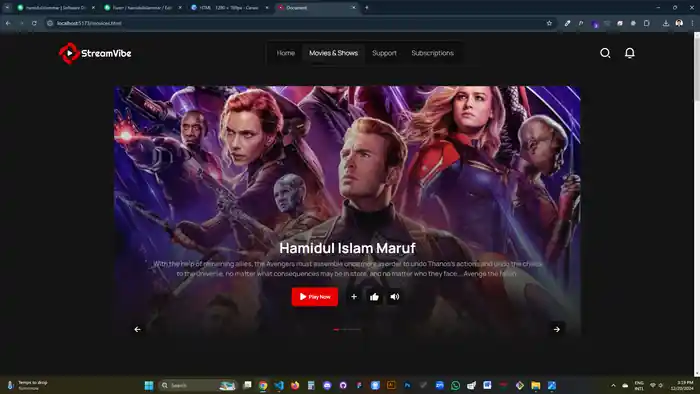Open the Subscriptions nav item
The image size is (700, 394).
pyautogui.click(x=433, y=53)
